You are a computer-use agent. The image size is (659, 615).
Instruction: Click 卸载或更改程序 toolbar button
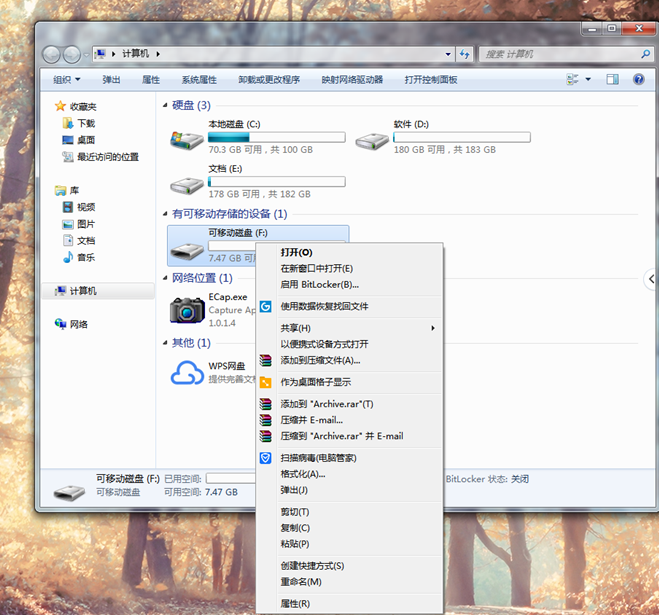coord(268,79)
